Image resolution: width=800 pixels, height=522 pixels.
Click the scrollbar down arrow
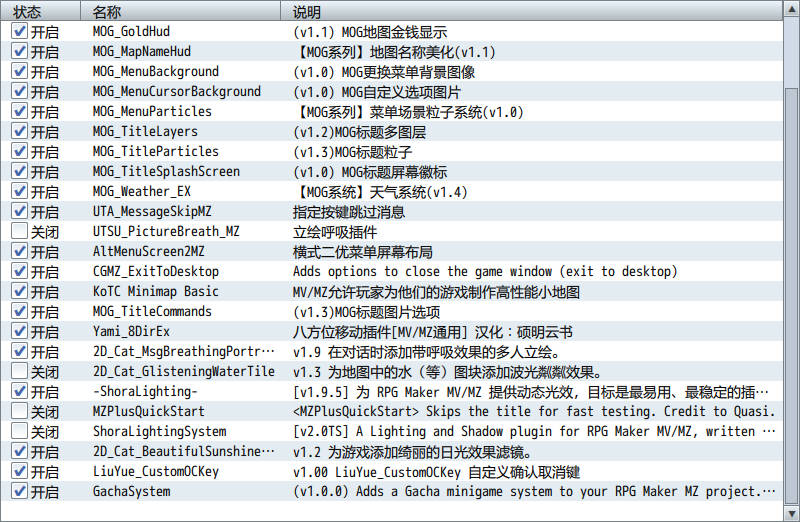791,513
